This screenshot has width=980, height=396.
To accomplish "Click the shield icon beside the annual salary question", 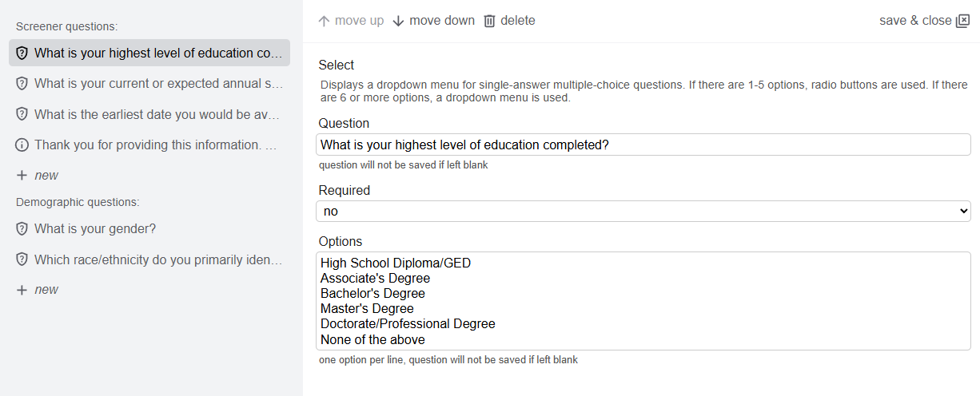I will (22, 84).
